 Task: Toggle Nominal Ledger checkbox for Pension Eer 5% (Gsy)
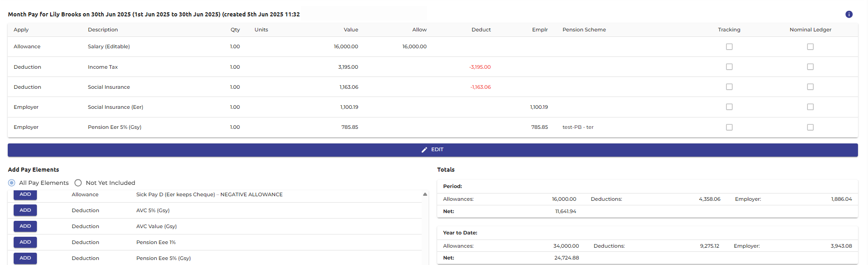(810, 127)
